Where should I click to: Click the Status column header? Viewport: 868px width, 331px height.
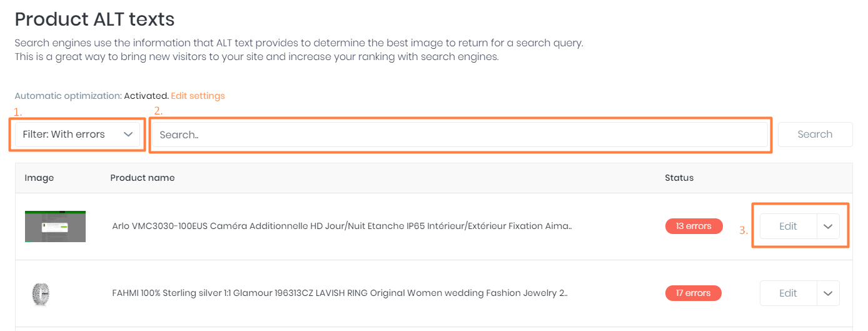point(679,178)
